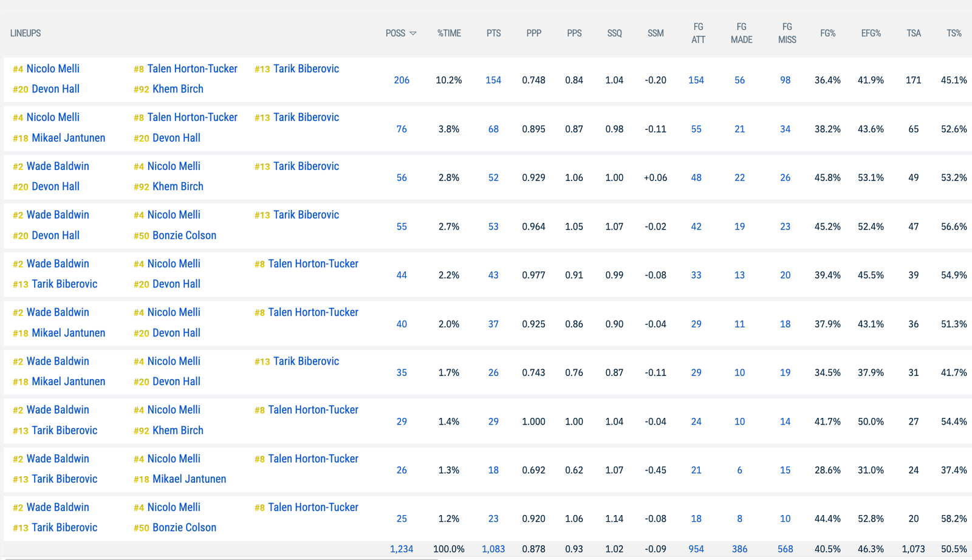Click the 76 possessions link
The image size is (972, 560).
tap(402, 129)
